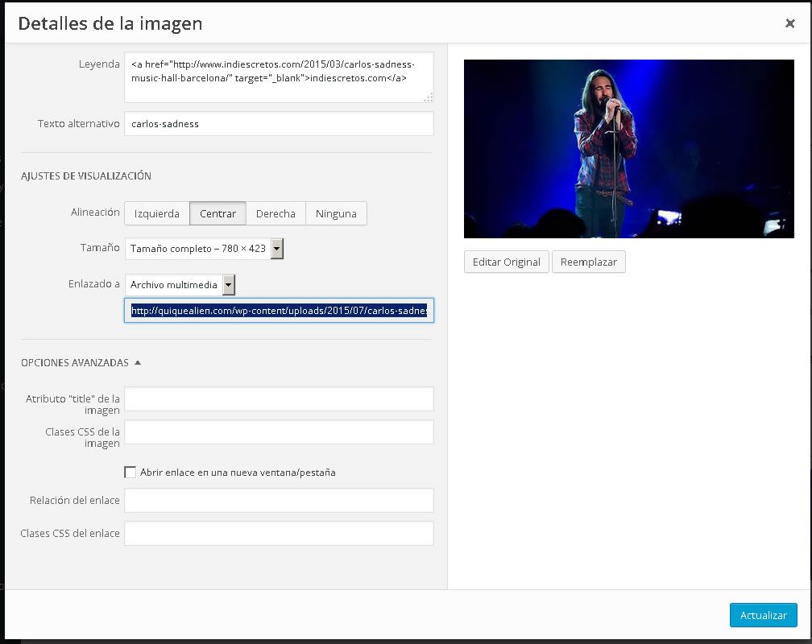Image resolution: width=812 pixels, height=644 pixels.
Task: Focus the Atributo title de la imagen field
Action: (x=279, y=398)
